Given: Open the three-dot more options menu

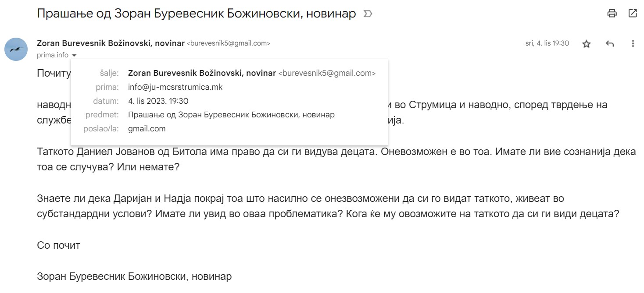Looking at the screenshot, I should [x=633, y=44].
